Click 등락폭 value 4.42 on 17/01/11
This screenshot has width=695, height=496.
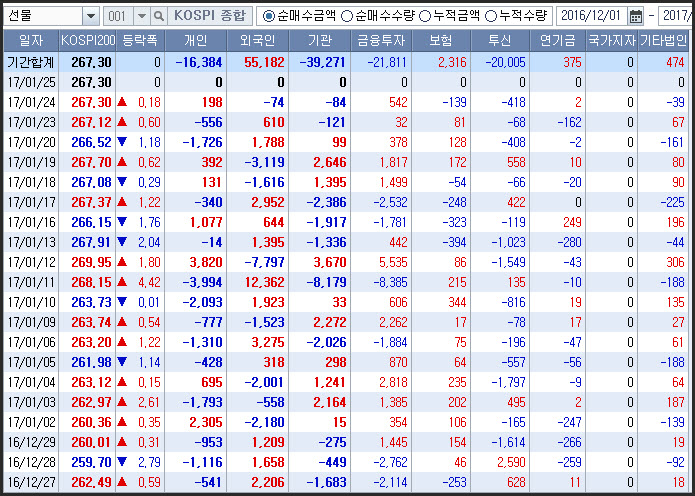[149, 282]
